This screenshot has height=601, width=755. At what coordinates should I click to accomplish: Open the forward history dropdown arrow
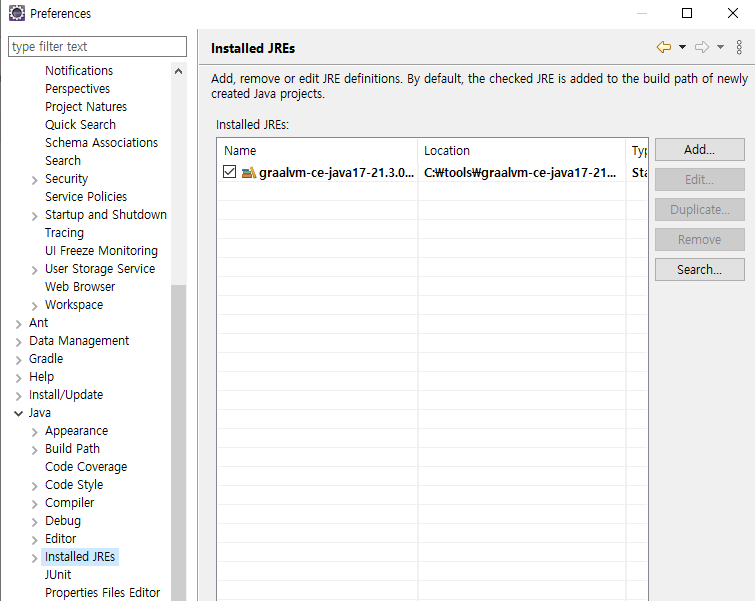coord(720,47)
